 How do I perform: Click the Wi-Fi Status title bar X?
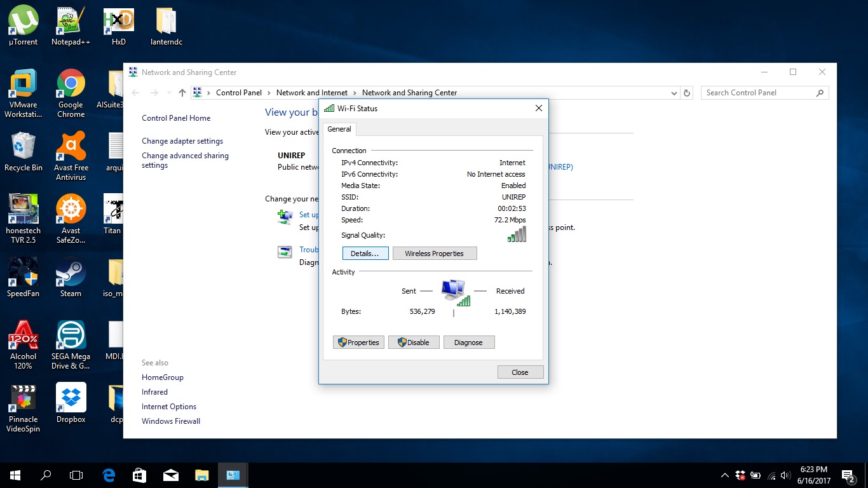(x=539, y=109)
